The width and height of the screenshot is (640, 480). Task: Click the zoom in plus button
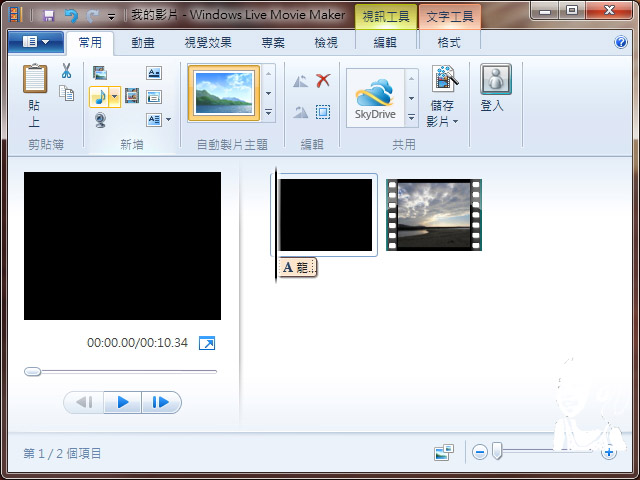(x=609, y=452)
